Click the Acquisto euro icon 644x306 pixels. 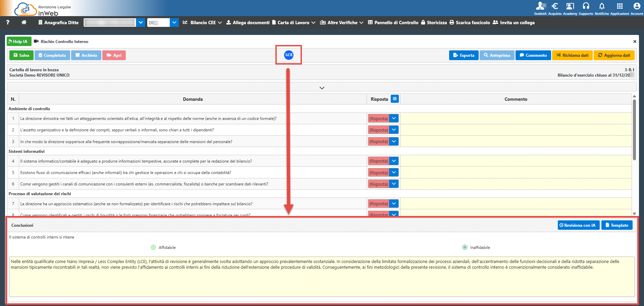point(555,6)
